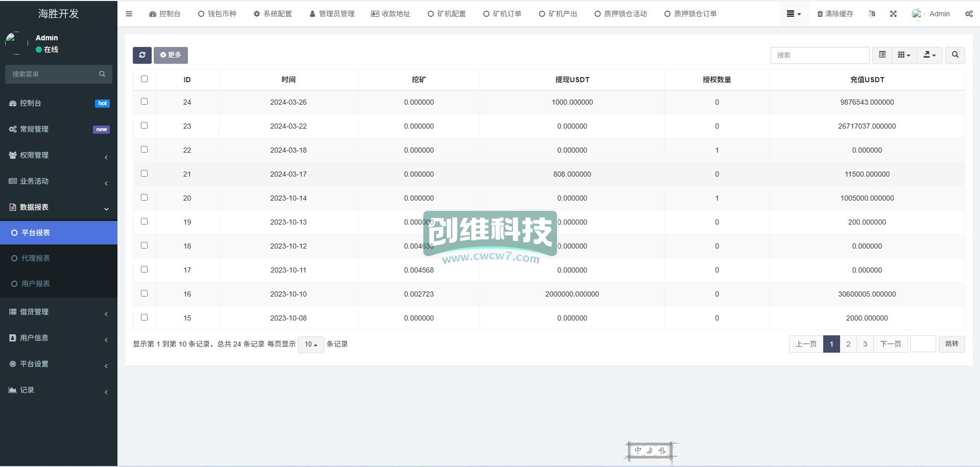This screenshot has width=980, height=467.
Task: Toggle fullscreen mode icon
Action: point(893,14)
